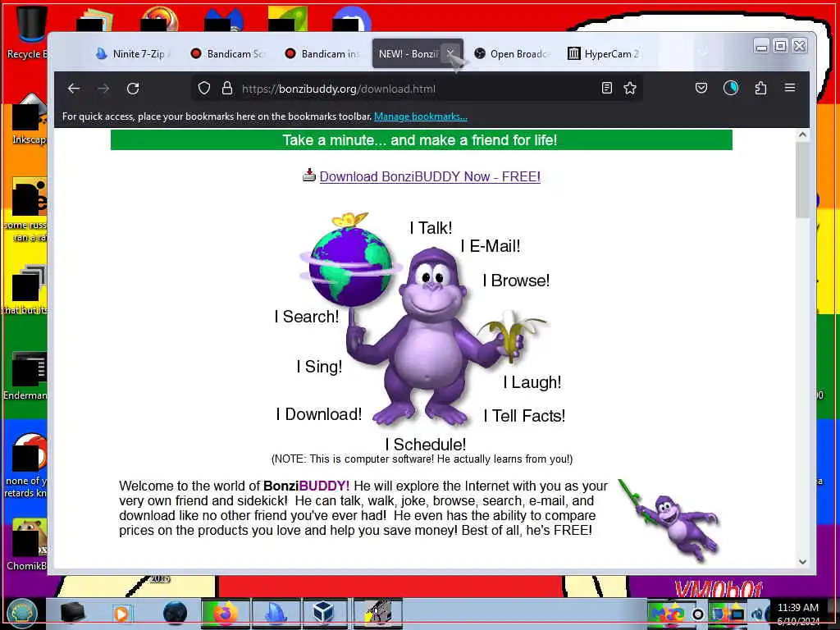The height and width of the screenshot is (630, 840).
Task: Click the I Laugh! text
Action: [x=532, y=382]
